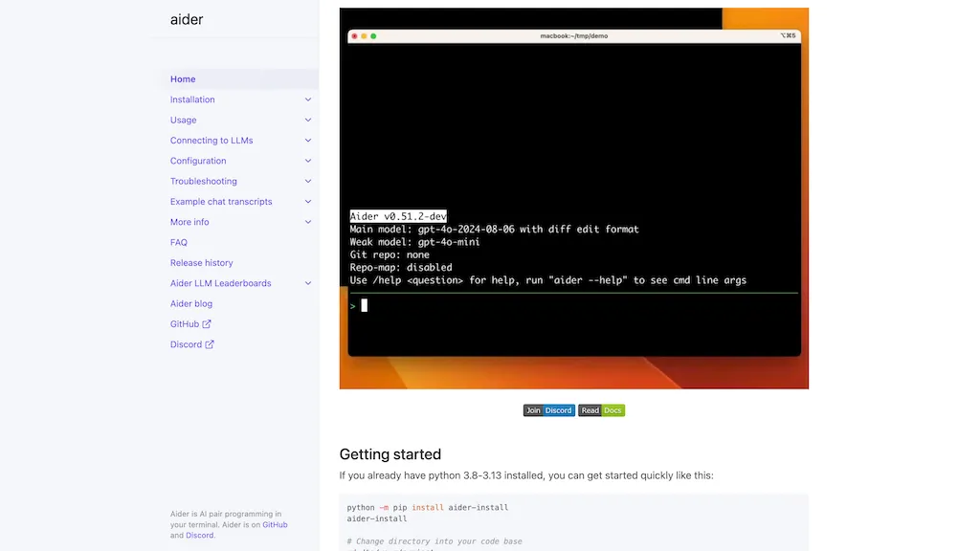
Task: Open the Configuration sidebar page
Action: [x=198, y=161]
